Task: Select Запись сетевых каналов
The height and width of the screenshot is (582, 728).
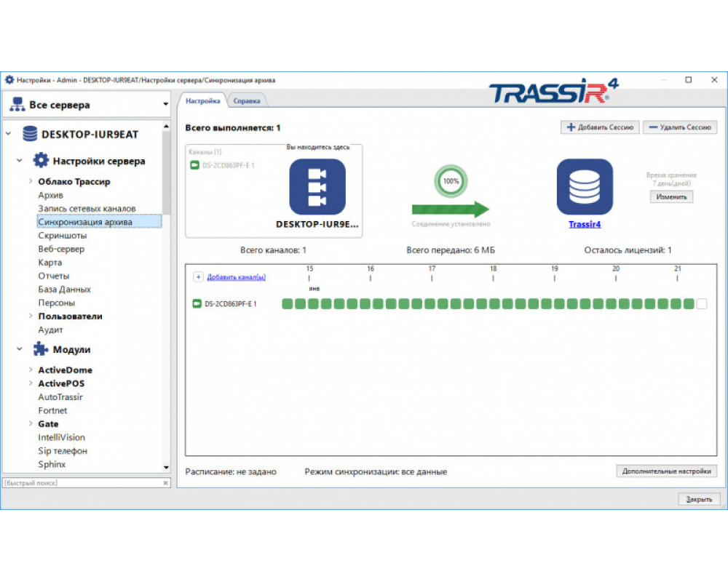Action: tap(87, 208)
